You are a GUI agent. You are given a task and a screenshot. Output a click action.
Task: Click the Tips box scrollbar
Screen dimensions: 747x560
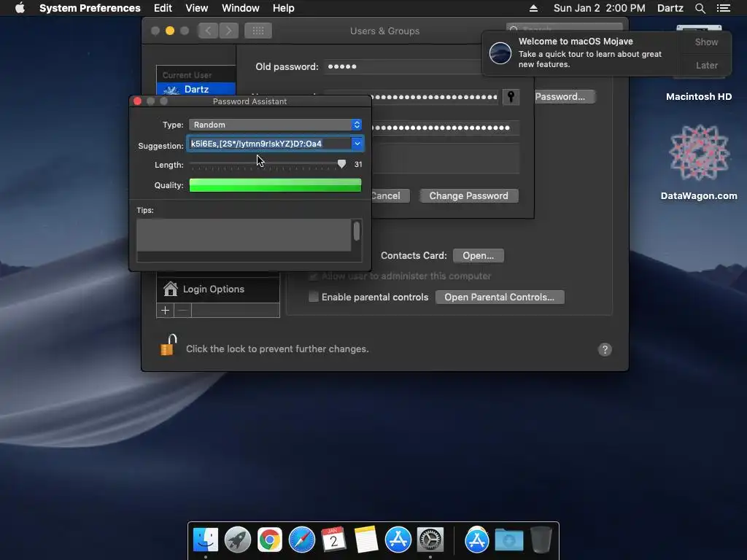[356, 231]
